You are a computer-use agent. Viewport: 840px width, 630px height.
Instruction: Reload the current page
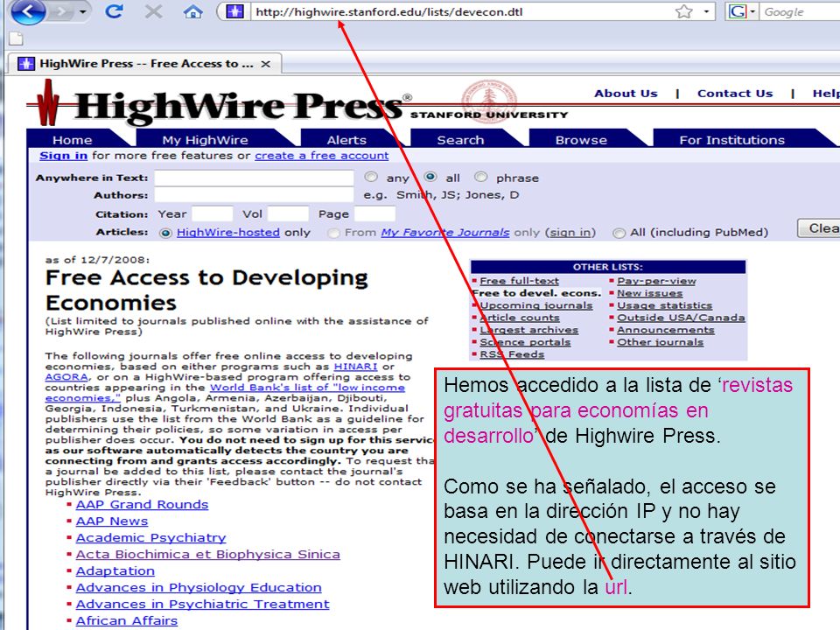coord(114,11)
